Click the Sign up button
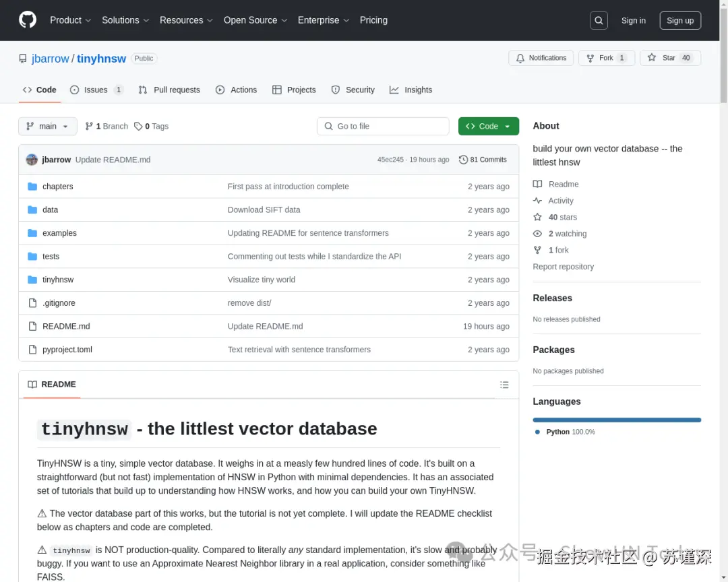Viewport: 728px width, 582px height. pyautogui.click(x=679, y=20)
